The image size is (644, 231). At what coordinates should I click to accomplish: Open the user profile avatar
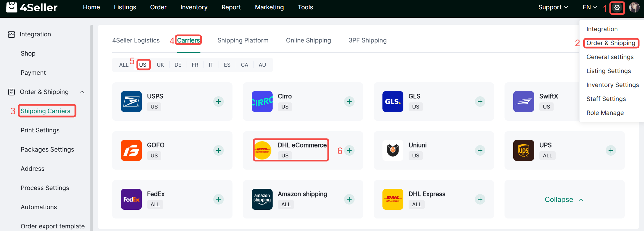click(634, 8)
